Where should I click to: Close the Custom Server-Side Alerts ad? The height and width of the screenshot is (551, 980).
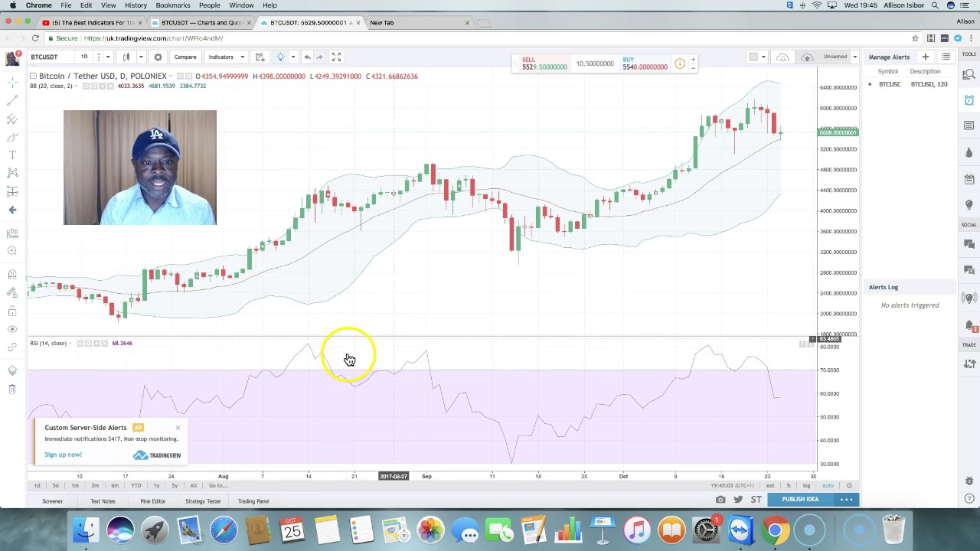(x=178, y=428)
